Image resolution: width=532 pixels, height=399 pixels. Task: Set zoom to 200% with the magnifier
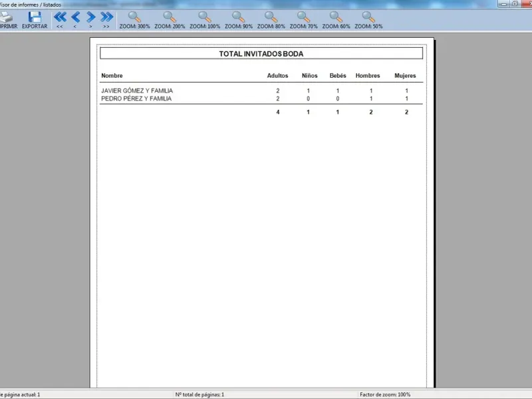coord(170,17)
